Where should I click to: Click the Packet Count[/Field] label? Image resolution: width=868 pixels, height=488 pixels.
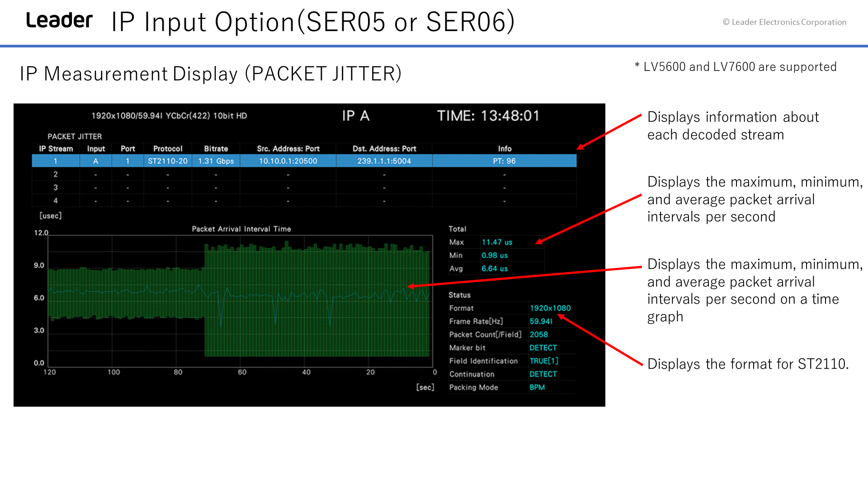point(485,334)
